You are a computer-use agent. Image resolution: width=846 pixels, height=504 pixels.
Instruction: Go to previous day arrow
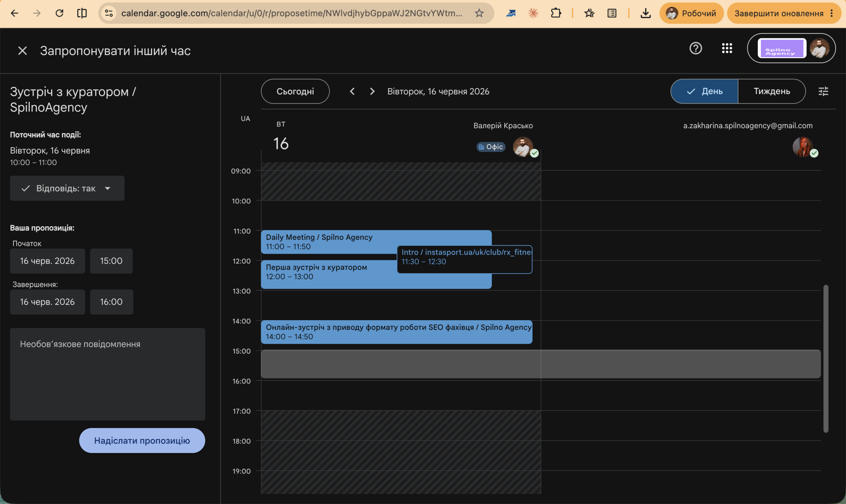[x=352, y=91]
